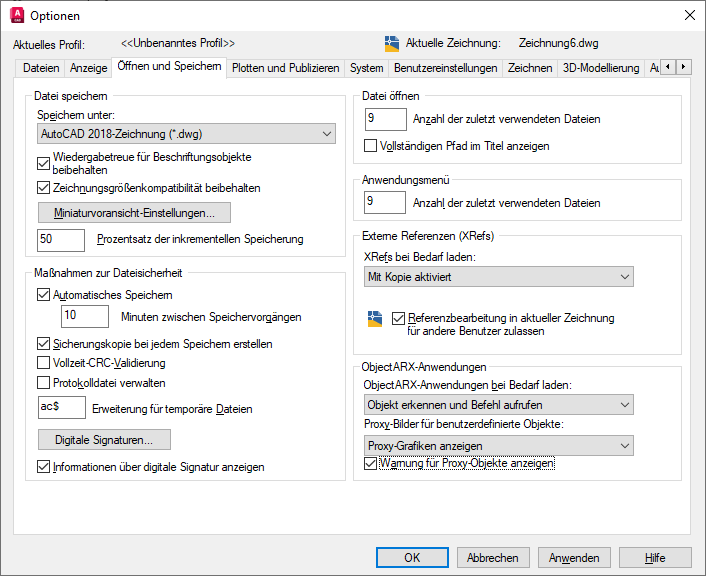This screenshot has width=706, height=576.
Task: Open Proxy-Grafiken anzeigen dropdown
Action: (498, 445)
